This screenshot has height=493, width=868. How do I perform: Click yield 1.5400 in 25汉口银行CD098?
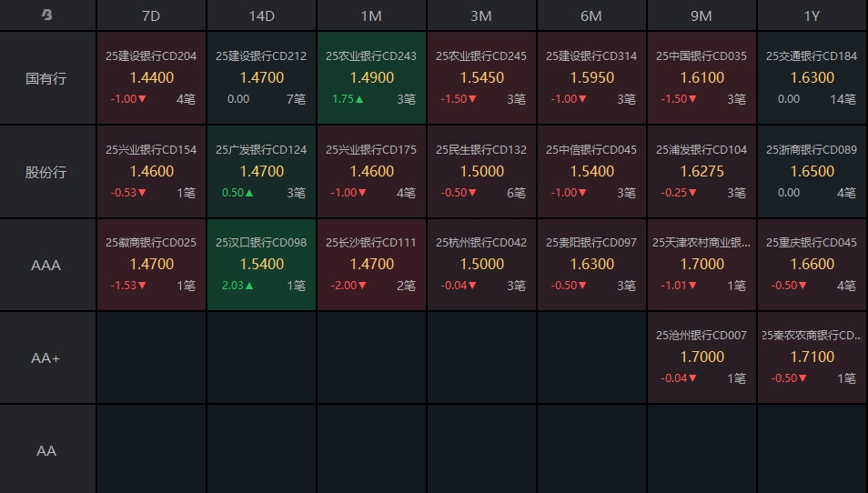(x=262, y=264)
